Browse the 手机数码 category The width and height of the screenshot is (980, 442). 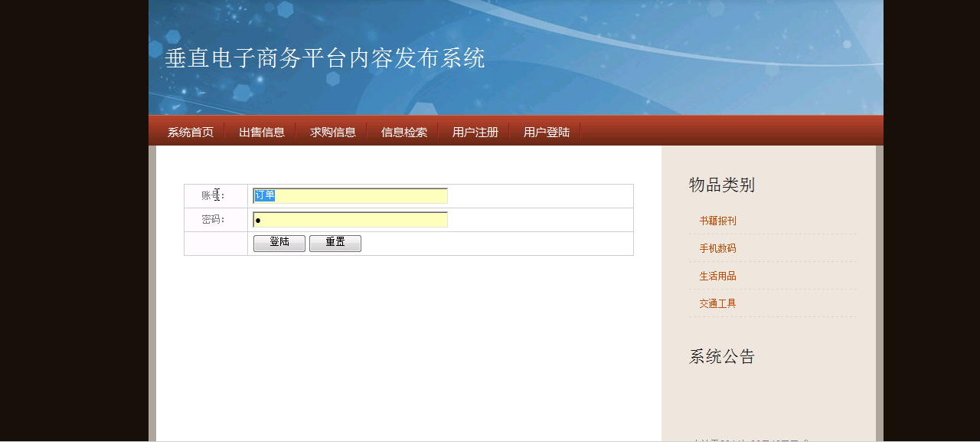pyautogui.click(x=717, y=248)
